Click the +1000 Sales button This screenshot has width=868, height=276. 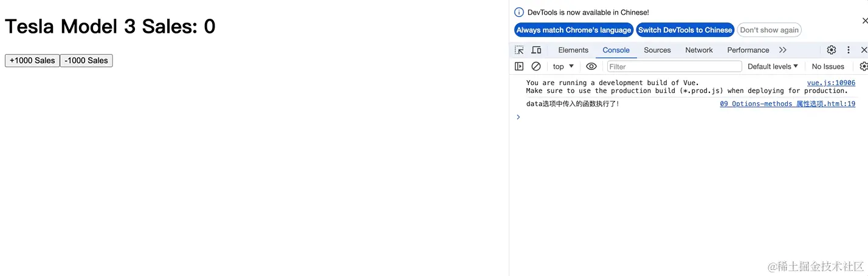point(32,60)
